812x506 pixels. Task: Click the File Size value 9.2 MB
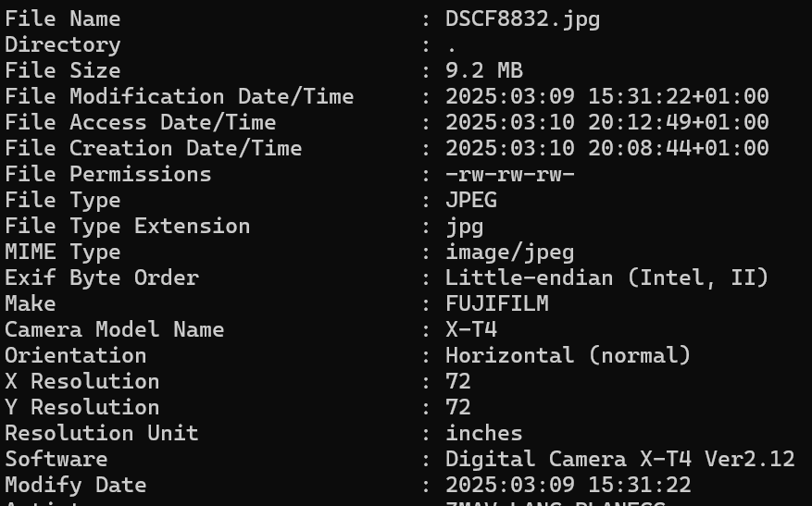point(483,70)
